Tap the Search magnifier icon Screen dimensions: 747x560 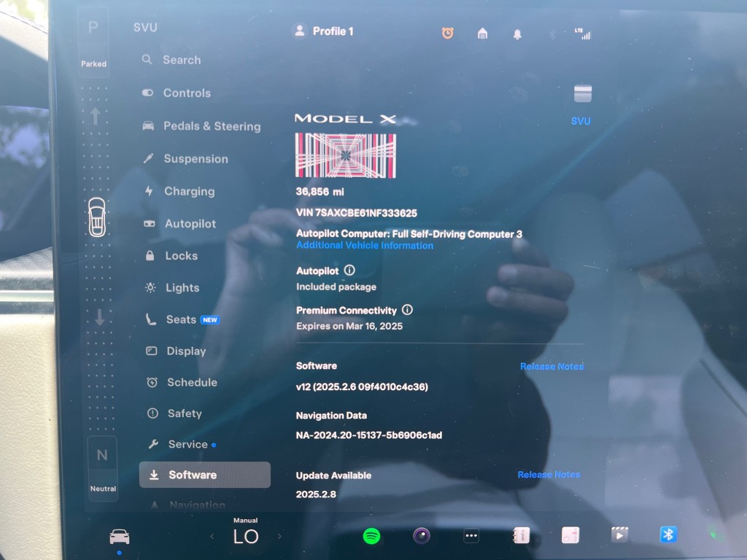click(147, 60)
